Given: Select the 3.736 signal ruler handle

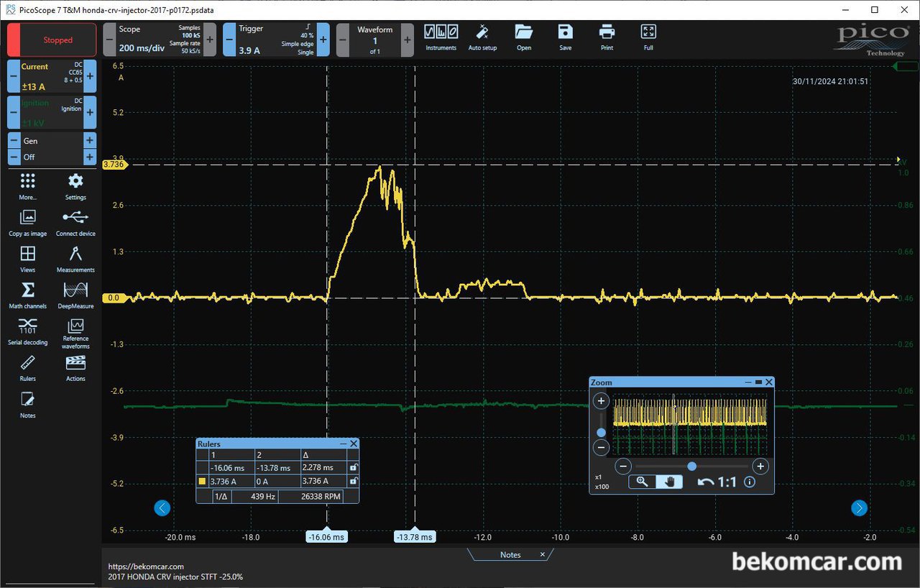Looking at the screenshot, I should click(x=114, y=165).
